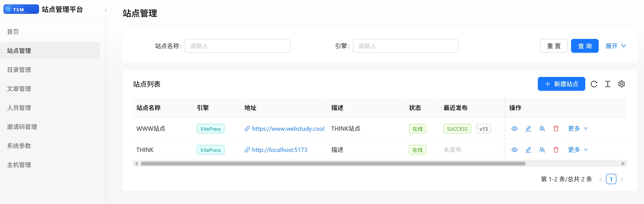Click VitePress tag in THINK row
Image resolution: width=644 pixels, height=204 pixels.
coord(210,150)
